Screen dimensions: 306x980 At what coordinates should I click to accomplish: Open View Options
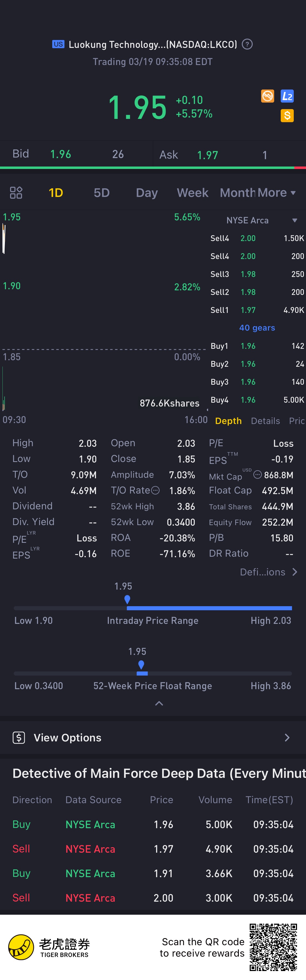click(152, 738)
